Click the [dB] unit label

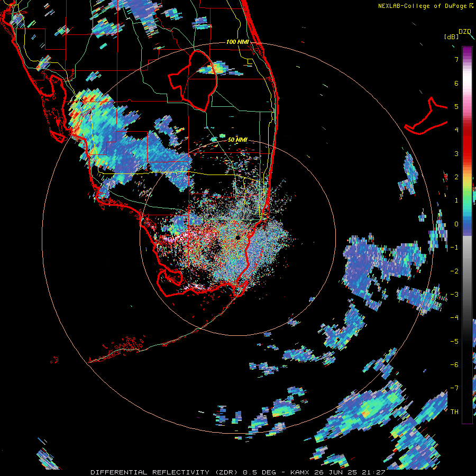(452, 36)
